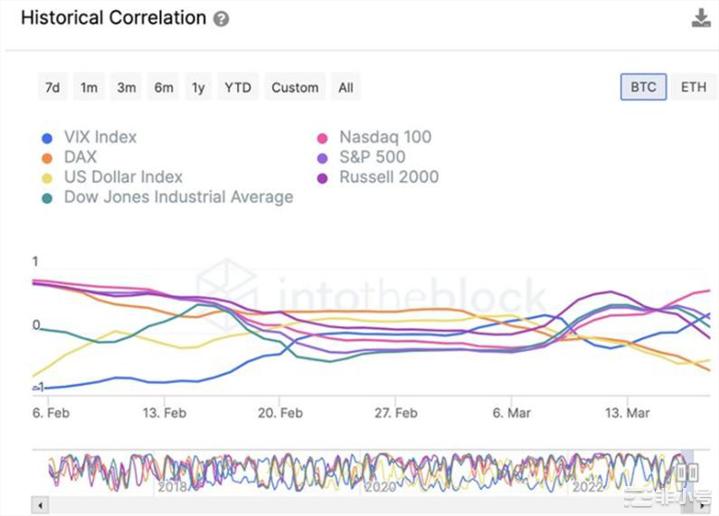Image resolution: width=719 pixels, height=516 pixels.
Task: Toggle VIX Index legend dot
Action: coord(47,138)
